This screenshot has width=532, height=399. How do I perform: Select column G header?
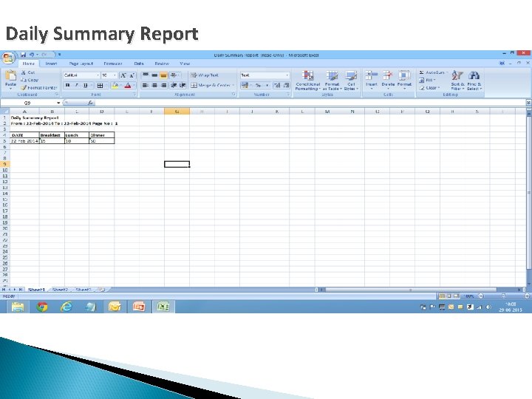tap(177, 112)
